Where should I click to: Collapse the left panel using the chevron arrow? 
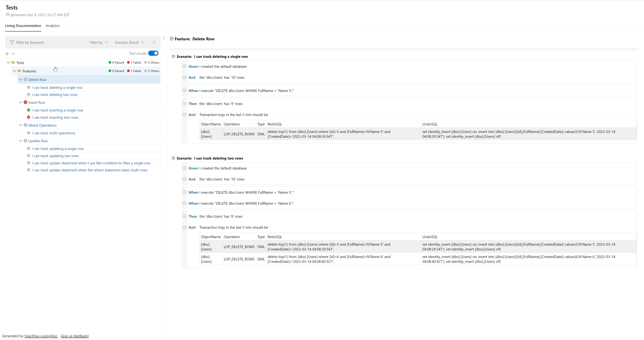(164, 38)
